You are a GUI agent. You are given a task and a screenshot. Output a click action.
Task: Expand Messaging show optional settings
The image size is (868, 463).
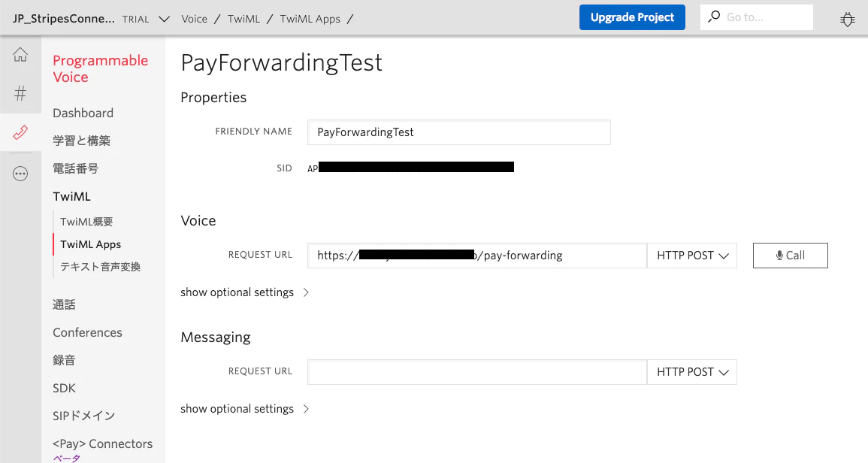[244, 409]
